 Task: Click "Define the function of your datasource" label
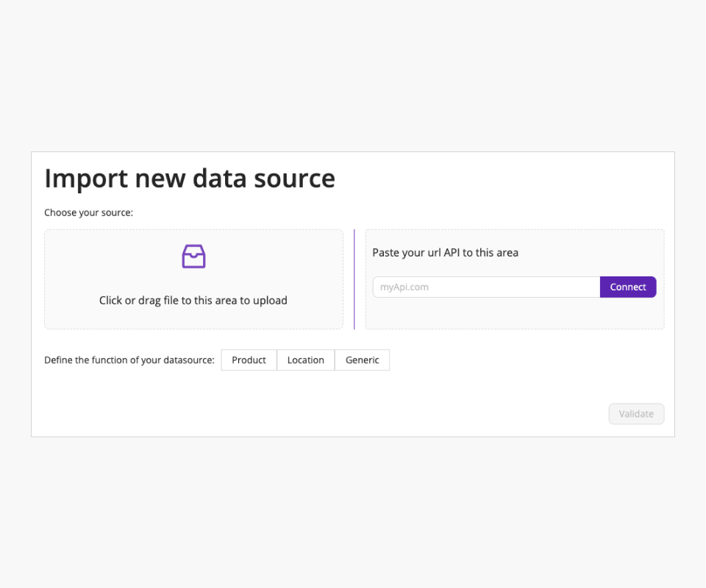(129, 360)
